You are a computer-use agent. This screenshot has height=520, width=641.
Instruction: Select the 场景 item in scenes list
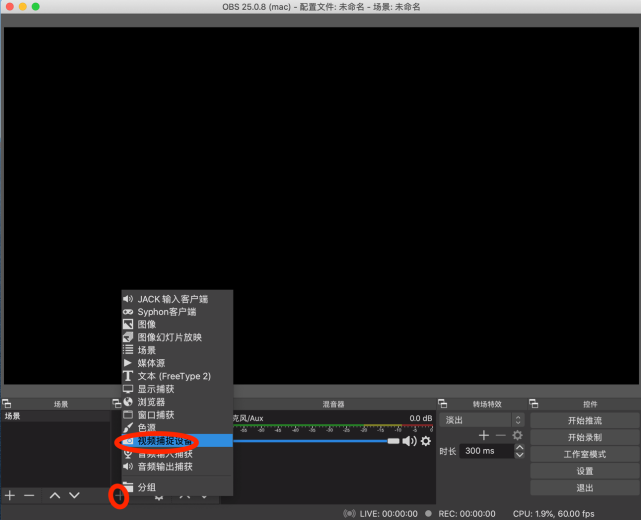tap(56, 416)
